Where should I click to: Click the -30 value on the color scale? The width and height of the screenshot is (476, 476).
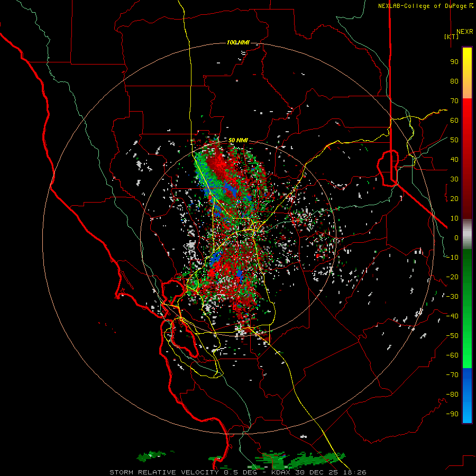[452, 297]
